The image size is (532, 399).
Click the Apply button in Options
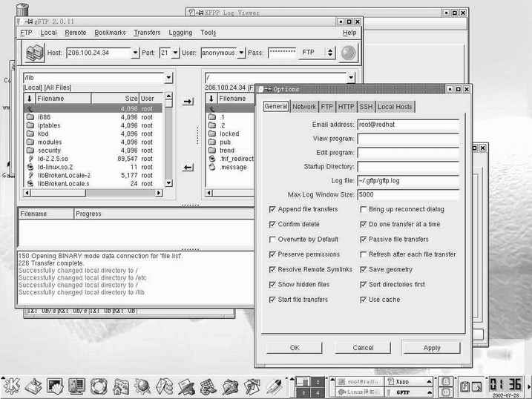431,347
